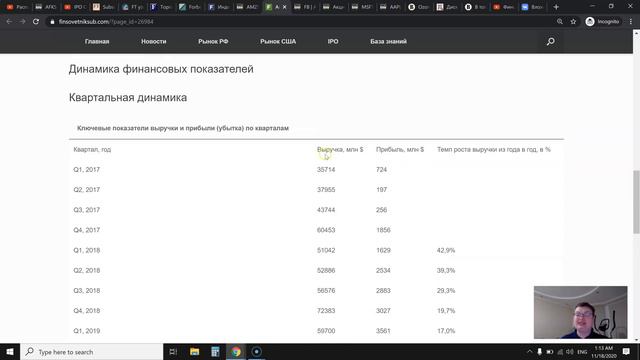This screenshot has height=360, width=640.
Task: Switch to the Subs browser tab
Action: pos(103,7)
